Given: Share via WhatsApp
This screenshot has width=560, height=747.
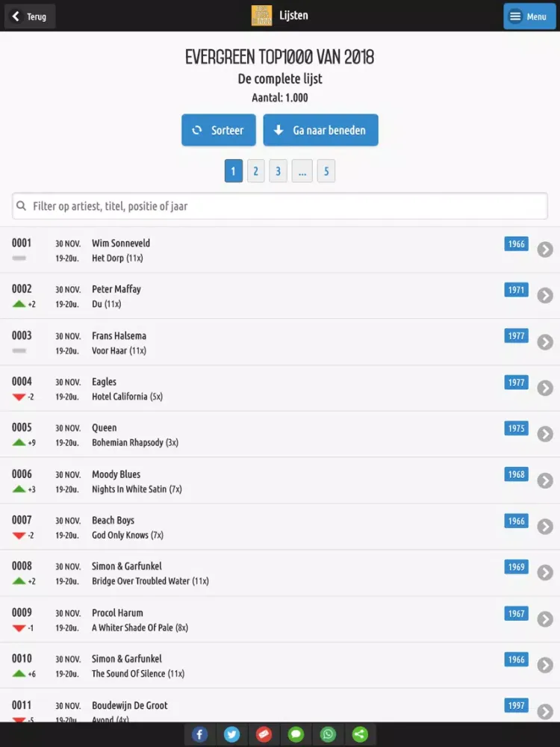Looking at the screenshot, I should click(328, 734).
